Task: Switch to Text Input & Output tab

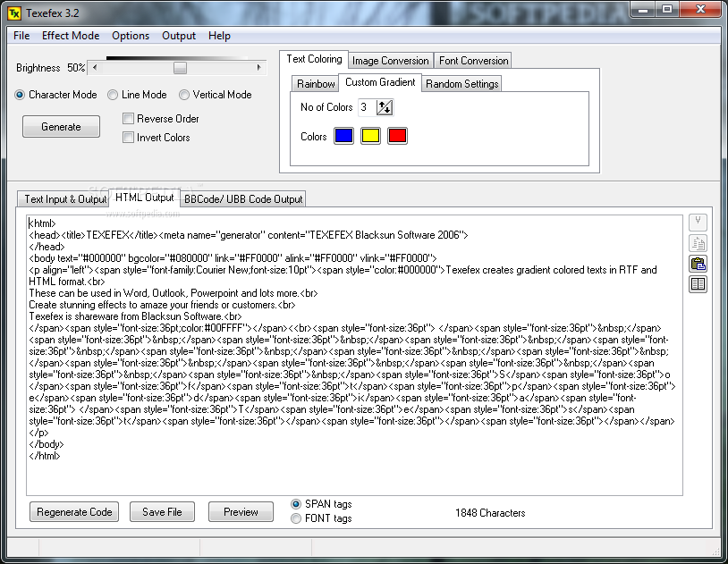Action: (x=65, y=199)
